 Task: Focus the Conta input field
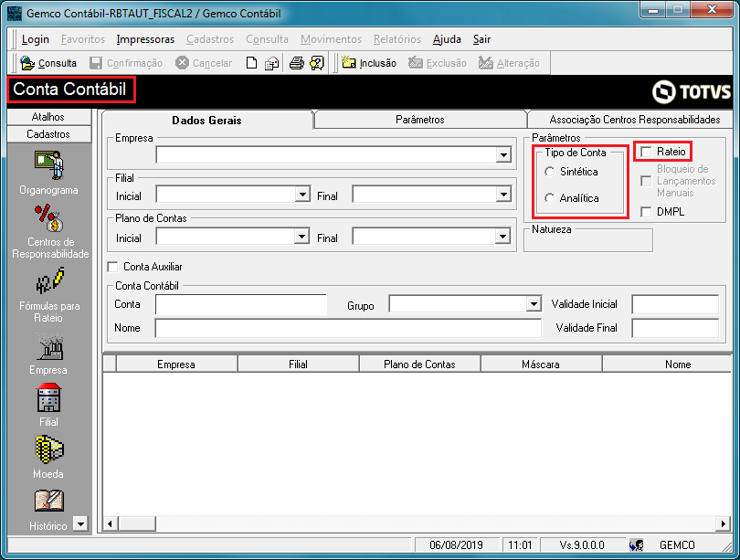(240, 304)
